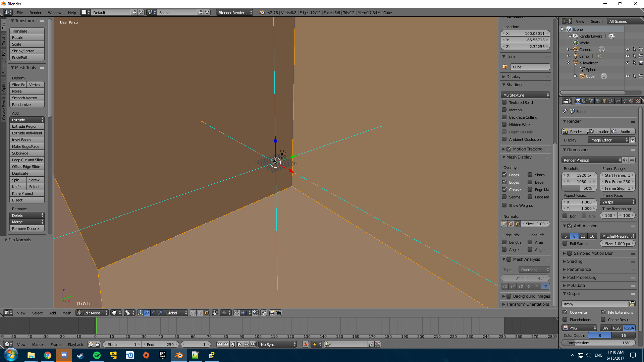
Task: Open the Multitexture shading dropdown
Action: 525,95
